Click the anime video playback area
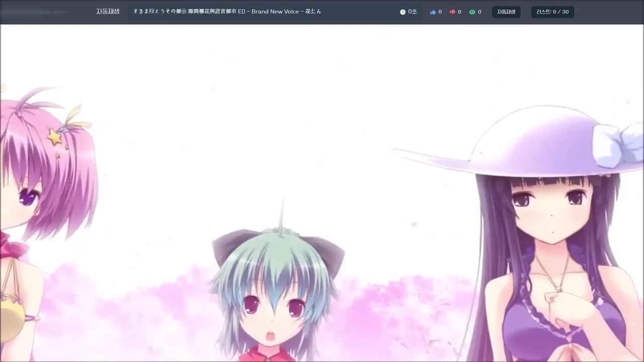The height and width of the screenshot is (362, 644). 322,193
